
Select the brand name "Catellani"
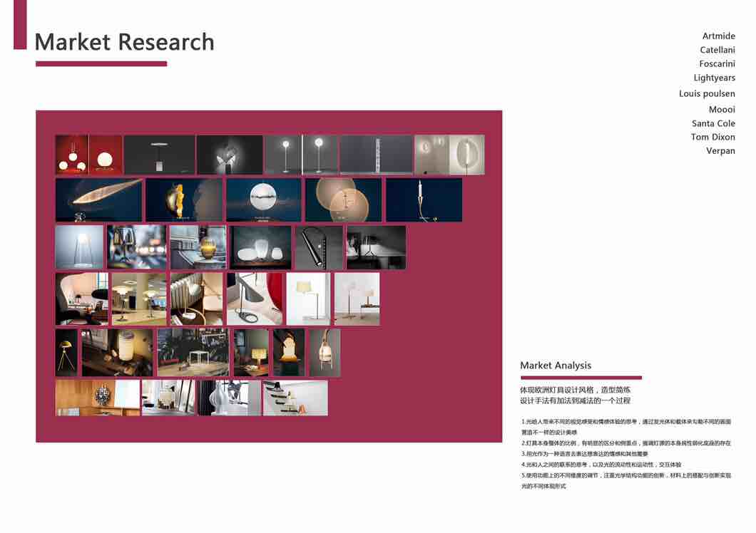(717, 50)
